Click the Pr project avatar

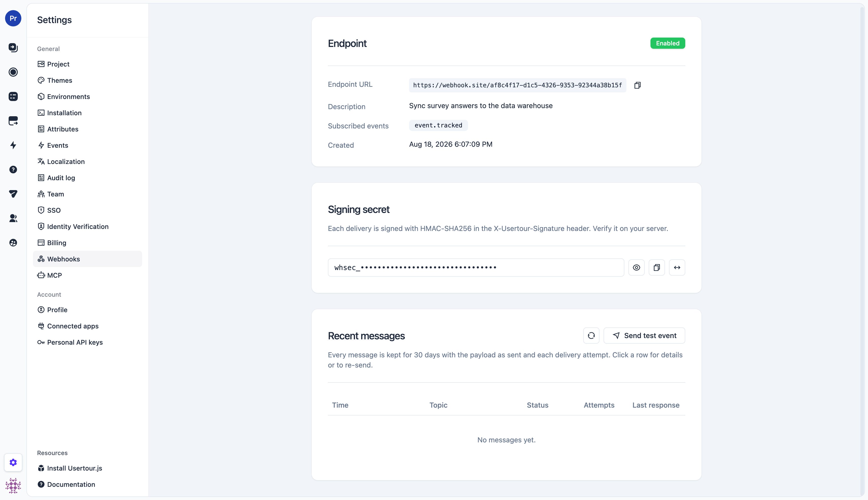pos(13,18)
